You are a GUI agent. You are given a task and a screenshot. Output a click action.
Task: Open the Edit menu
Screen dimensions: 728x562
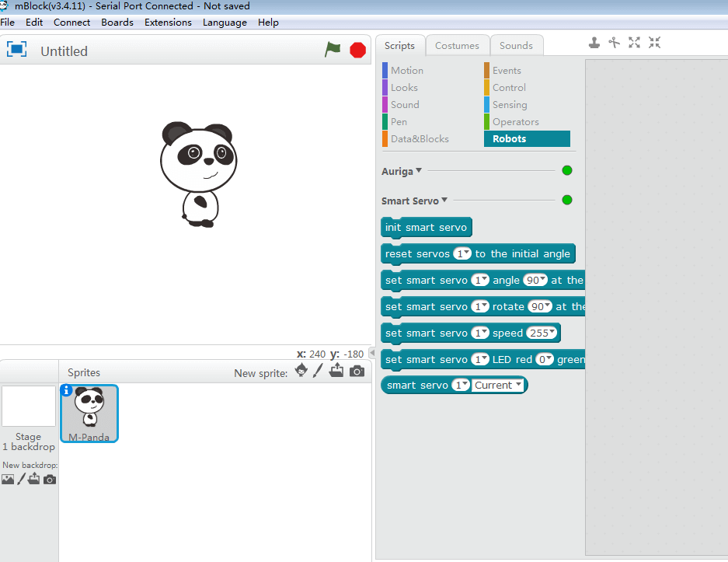click(34, 23)
